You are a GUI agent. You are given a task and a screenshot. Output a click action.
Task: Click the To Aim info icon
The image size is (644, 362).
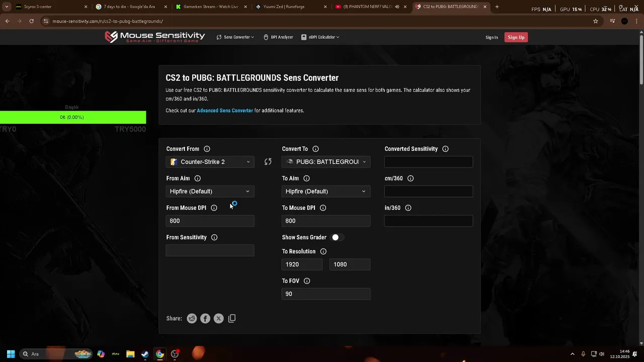(306, 178)
